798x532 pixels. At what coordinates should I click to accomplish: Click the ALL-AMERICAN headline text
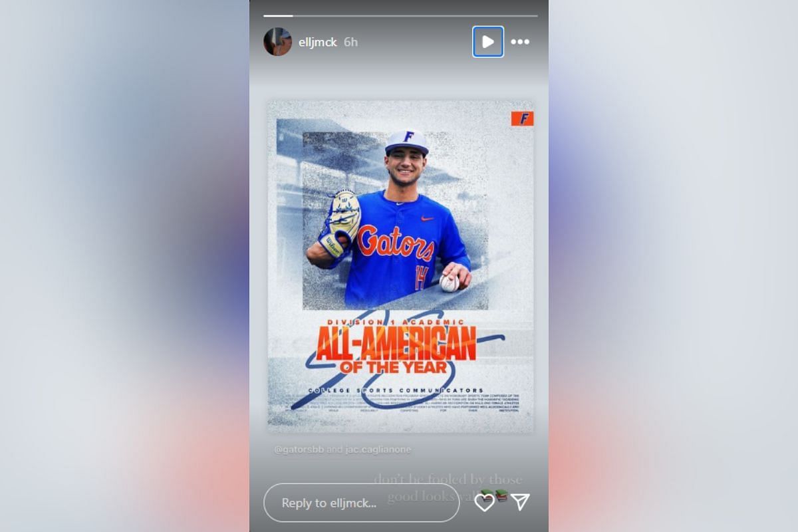[x=396, y=344]
